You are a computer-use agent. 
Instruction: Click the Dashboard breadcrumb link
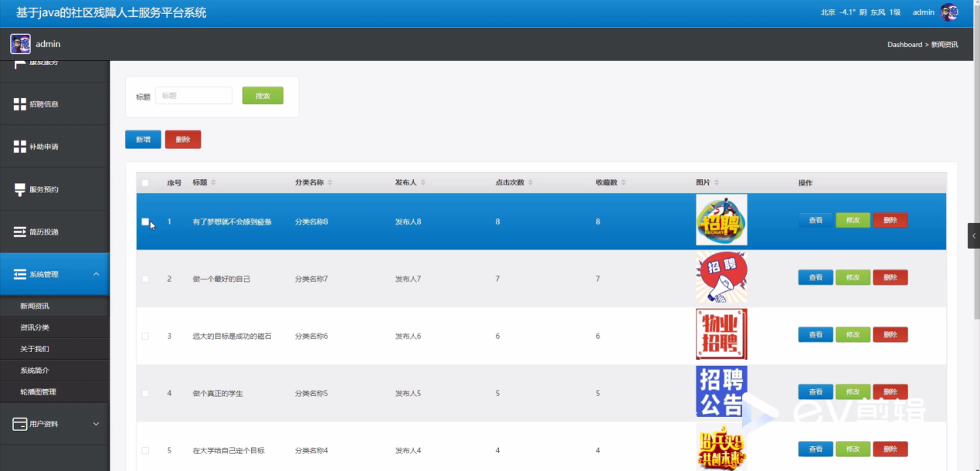904,45
